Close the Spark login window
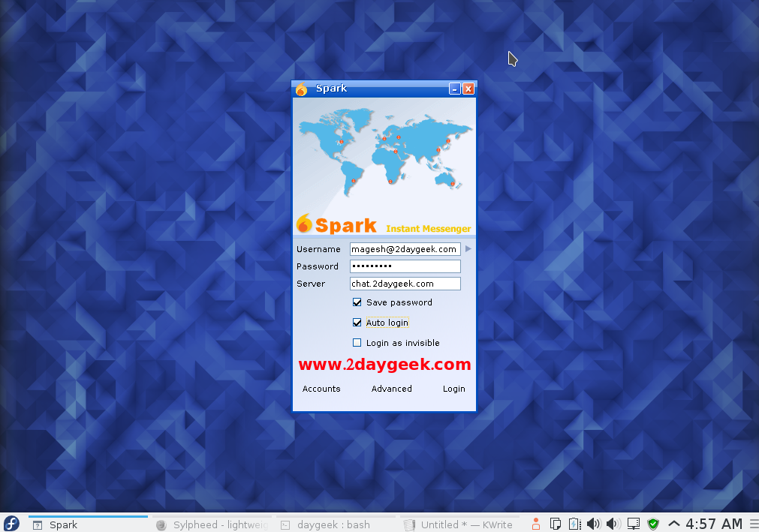759x532 pixels. coord(468,89)
